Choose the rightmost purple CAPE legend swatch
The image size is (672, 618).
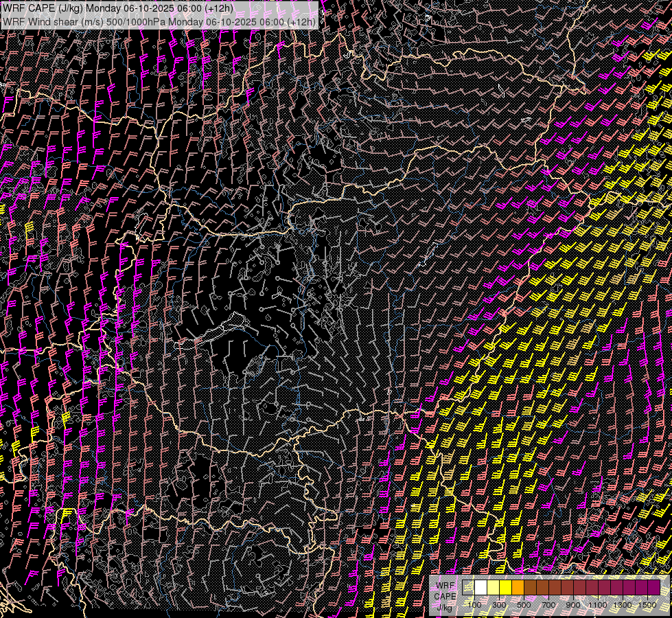point(653,587)
